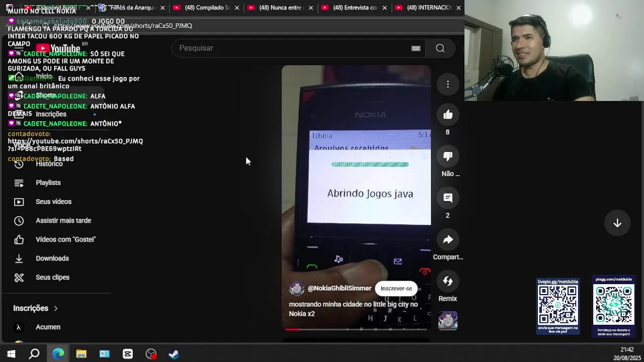Click the sound thumbnail below Remix
Image resolution: width=644 pixels, height=362 pixels.
pos(448,321)
